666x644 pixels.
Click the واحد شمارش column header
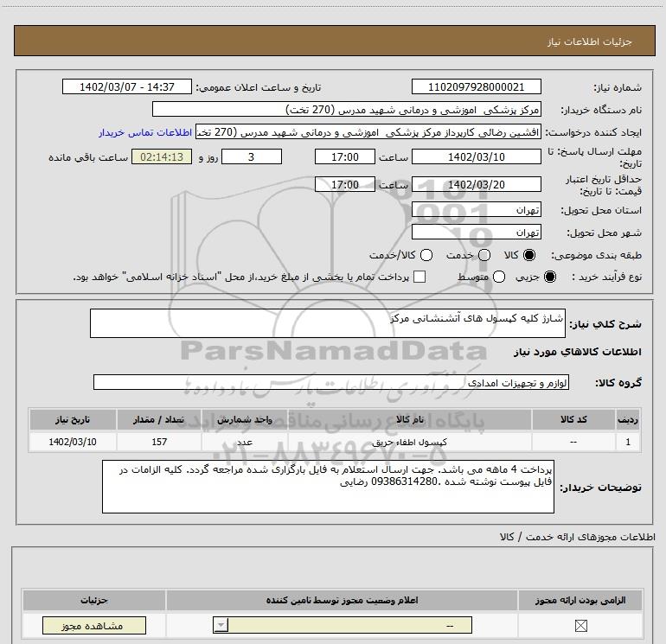pos(245,419)
